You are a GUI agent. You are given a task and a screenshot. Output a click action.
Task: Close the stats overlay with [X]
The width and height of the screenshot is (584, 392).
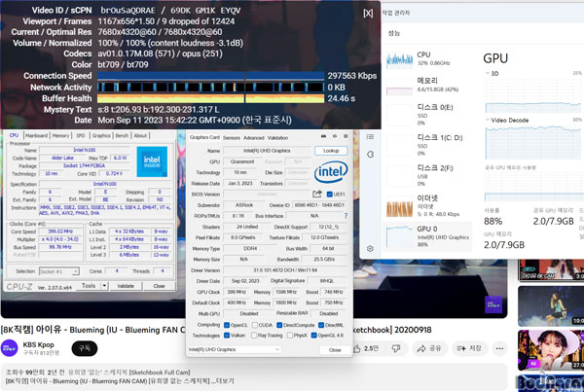point(368,14)
